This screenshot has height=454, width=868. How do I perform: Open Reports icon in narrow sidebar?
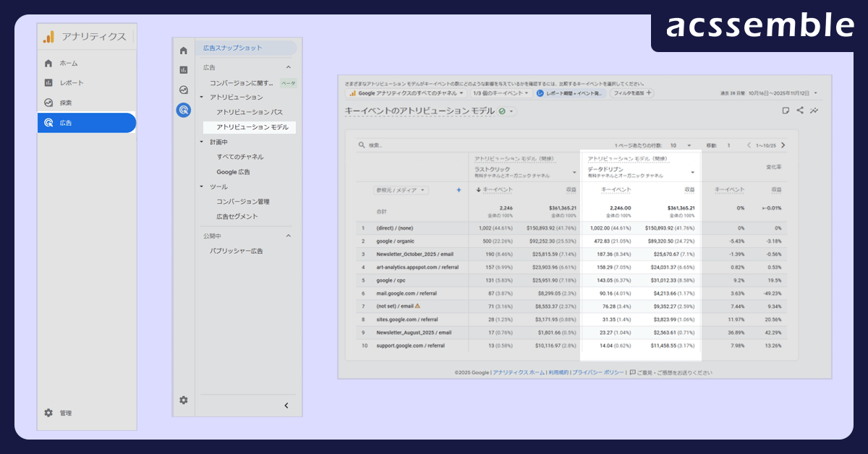coord(183,70)
